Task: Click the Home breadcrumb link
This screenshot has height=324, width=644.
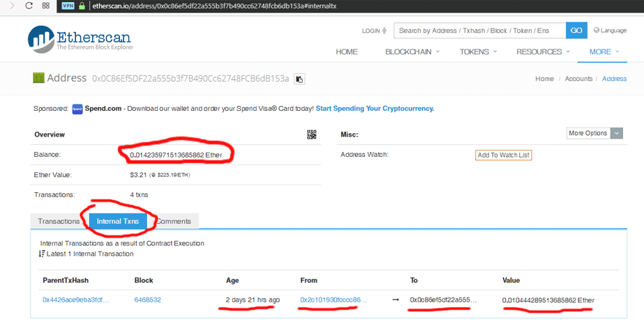Action: click(544, 79)
